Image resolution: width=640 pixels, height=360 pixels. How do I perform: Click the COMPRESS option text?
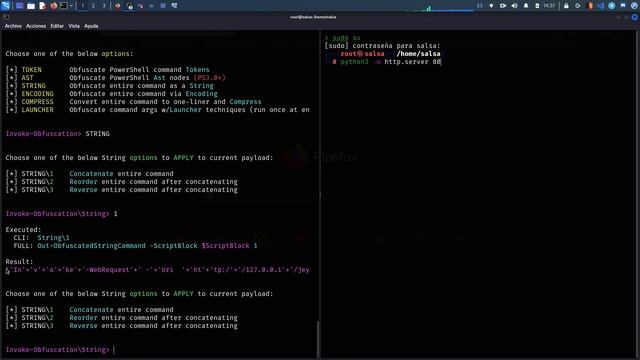38,102
